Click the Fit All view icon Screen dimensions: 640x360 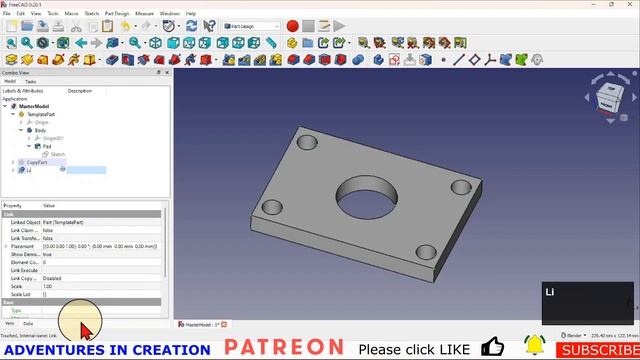click(x=11, y=43)
